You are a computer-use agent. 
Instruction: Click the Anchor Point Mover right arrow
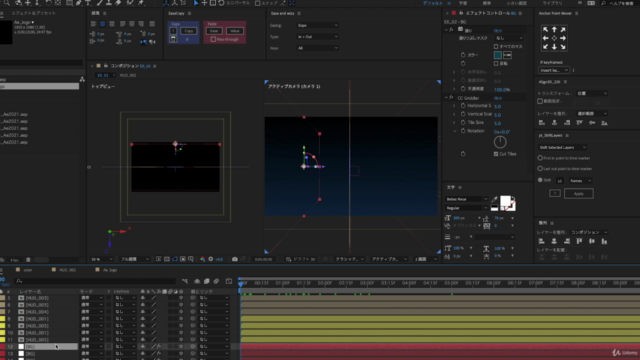coord(563,38)
